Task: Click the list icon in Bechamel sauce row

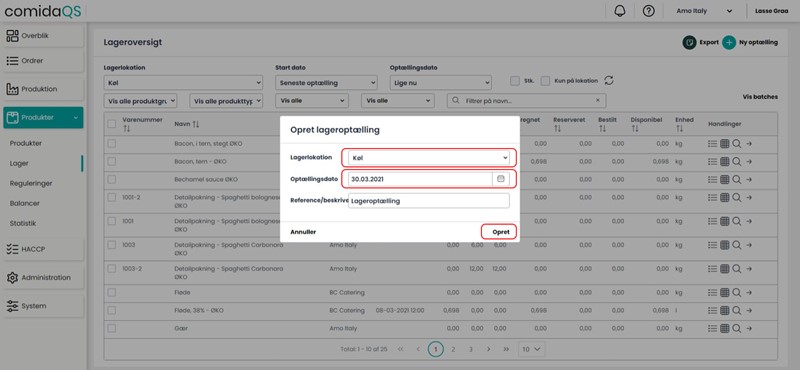Action: 713,180
